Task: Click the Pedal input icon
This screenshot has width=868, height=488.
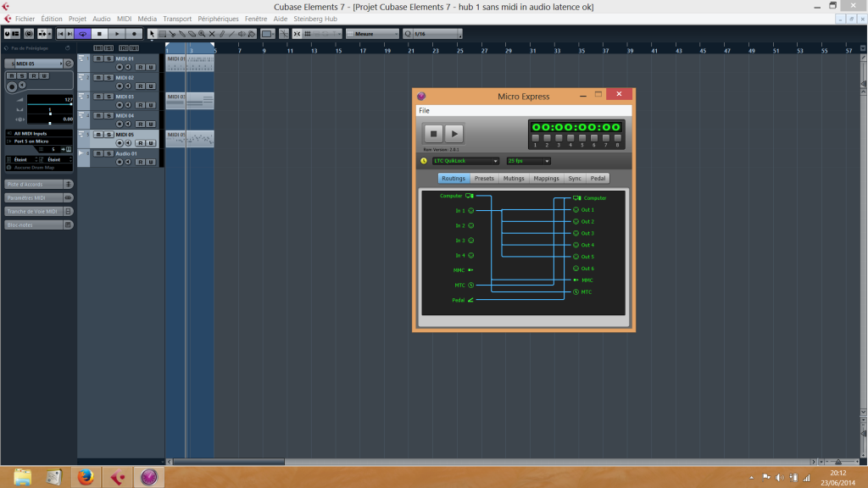Action: 470,300
